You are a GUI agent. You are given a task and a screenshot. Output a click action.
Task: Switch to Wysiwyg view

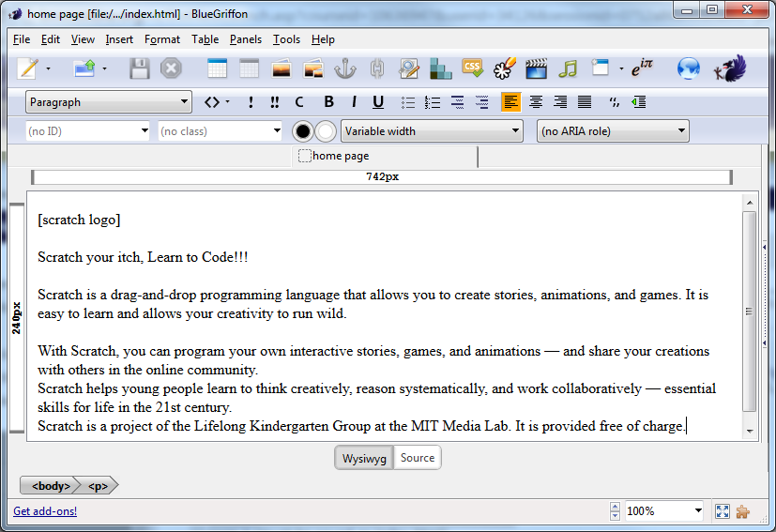point(364,458)
